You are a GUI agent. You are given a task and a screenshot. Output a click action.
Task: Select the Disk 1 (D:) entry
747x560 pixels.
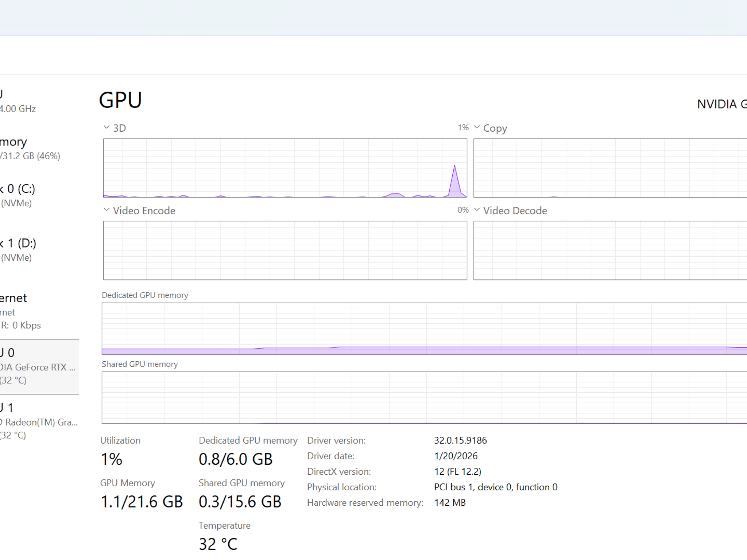click(x=39, y=250)
